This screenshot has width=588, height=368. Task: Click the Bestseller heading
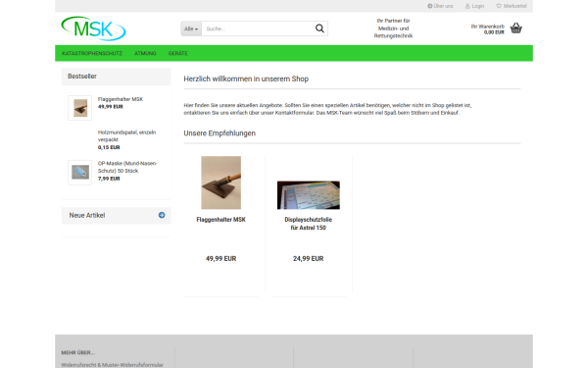click(x=82, y=77)
